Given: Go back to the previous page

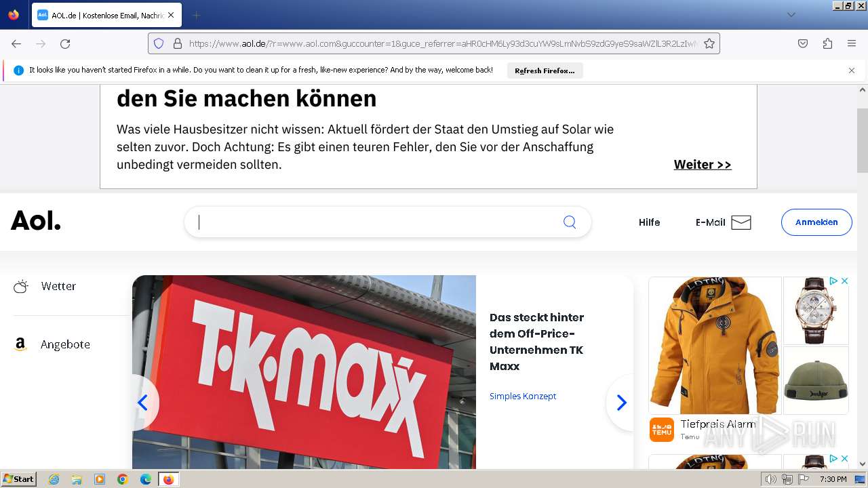Looking at the screenshot, I should click(16, 43).
